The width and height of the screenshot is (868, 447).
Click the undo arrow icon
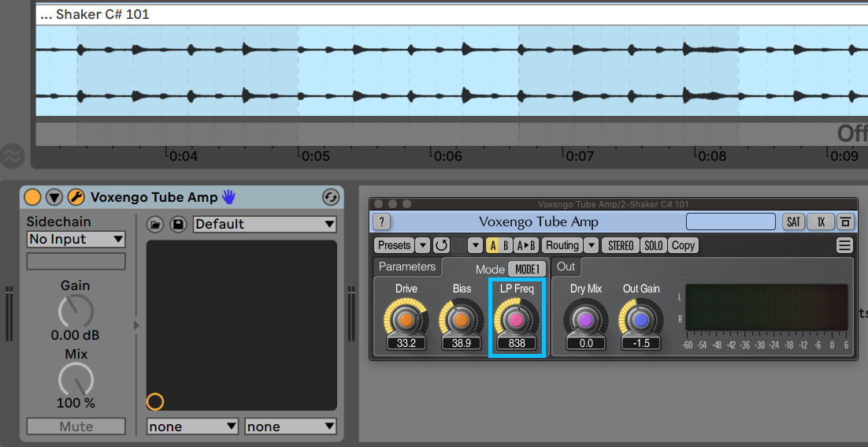click(440, 245)
